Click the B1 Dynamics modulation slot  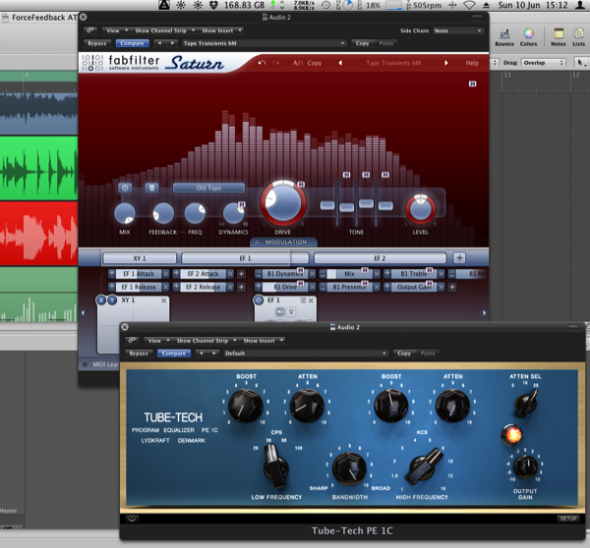point(284,274)
